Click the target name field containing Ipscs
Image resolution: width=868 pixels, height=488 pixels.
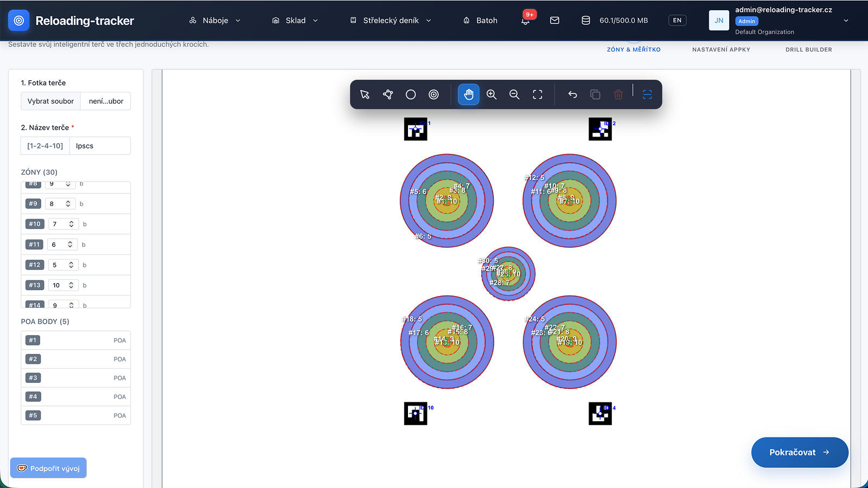click(x=100, y=146)
